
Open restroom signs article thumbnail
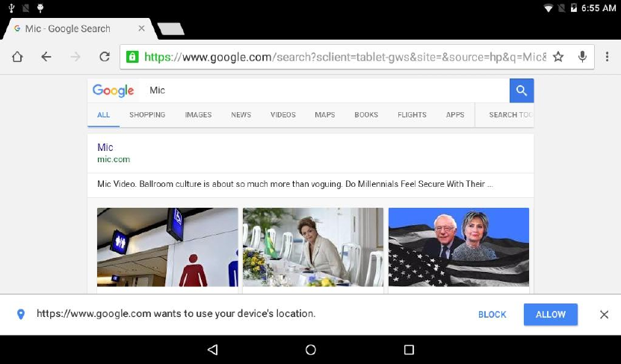pos(167,247)
